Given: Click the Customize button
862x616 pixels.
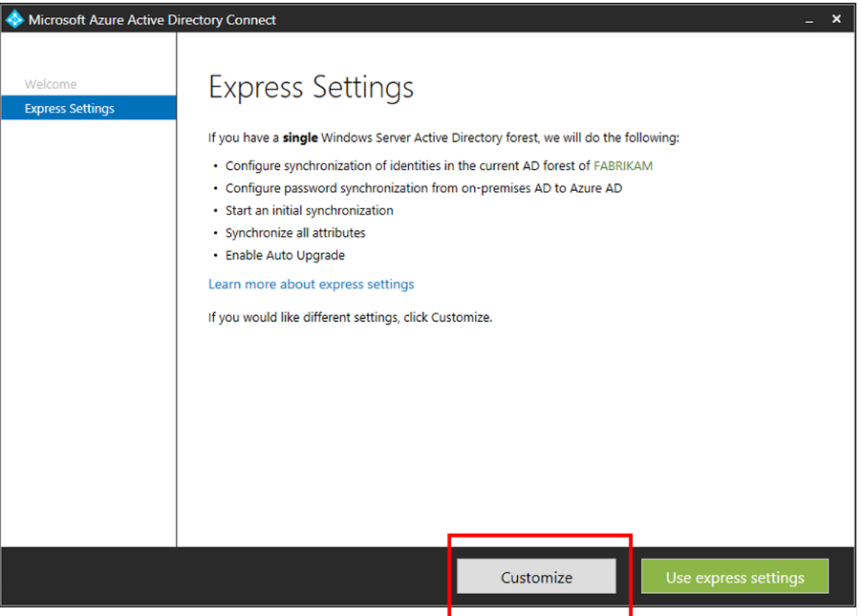Looking at the screenshot, I should 536,576.
